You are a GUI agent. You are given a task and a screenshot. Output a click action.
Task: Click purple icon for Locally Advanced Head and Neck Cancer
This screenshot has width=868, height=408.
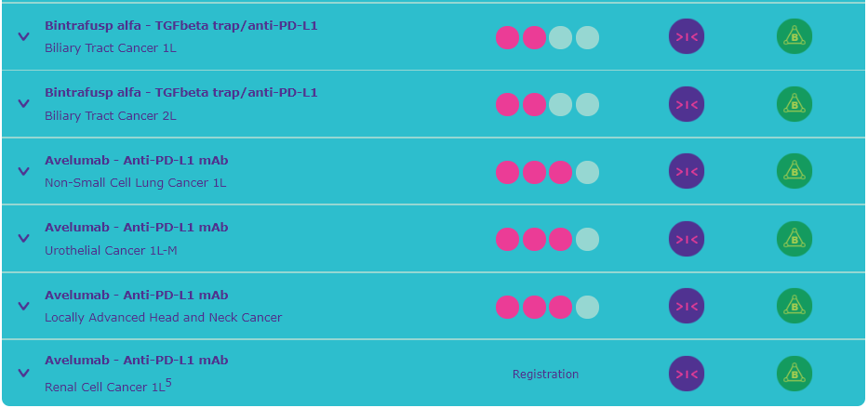687,307
